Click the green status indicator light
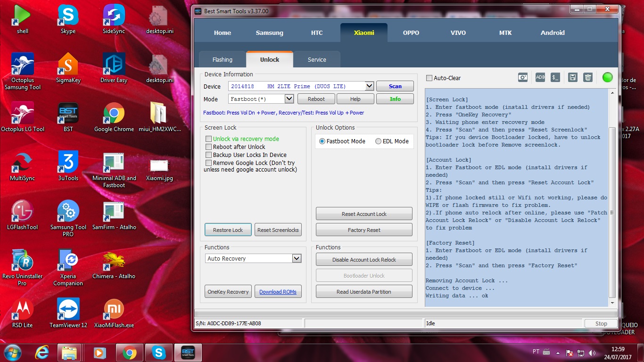 tap(608, 77)
